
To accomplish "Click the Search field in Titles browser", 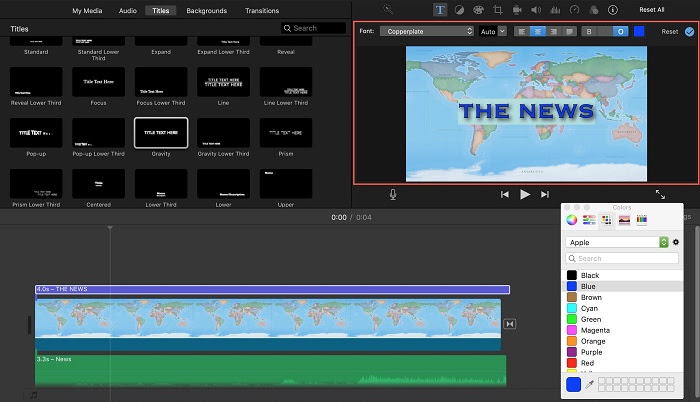I will coord(313,28).
